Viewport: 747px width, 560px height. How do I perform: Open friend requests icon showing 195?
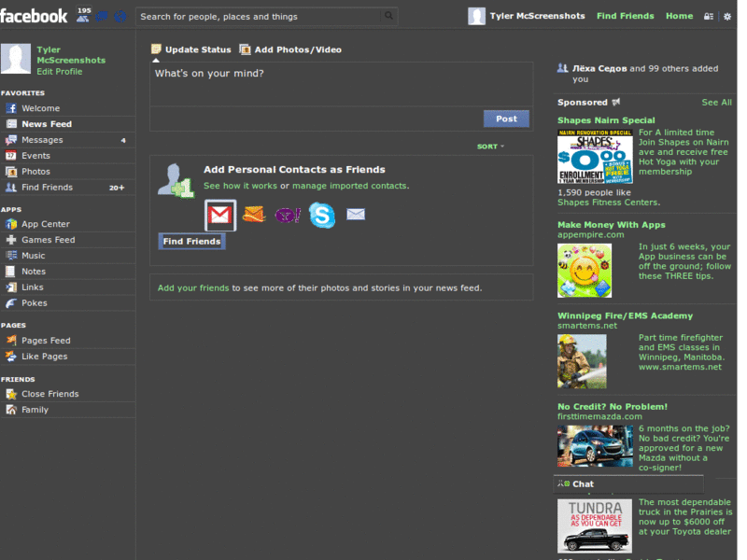point(83,16)
